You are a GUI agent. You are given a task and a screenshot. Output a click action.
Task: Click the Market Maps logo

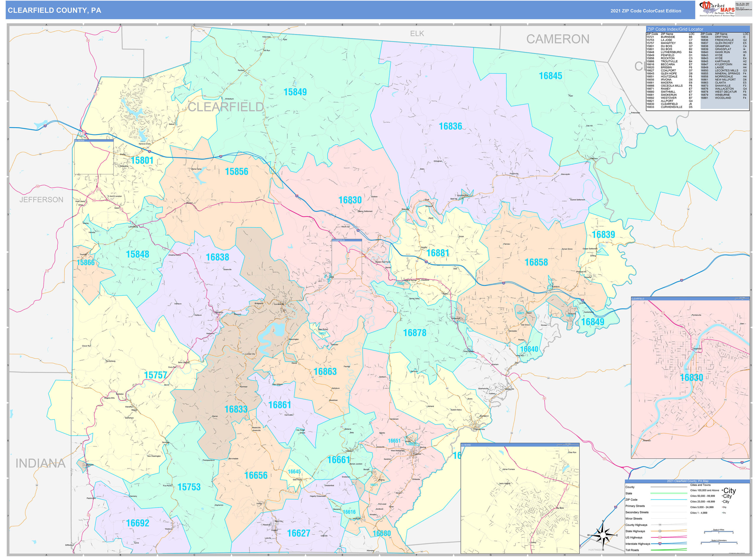(717, 9)
